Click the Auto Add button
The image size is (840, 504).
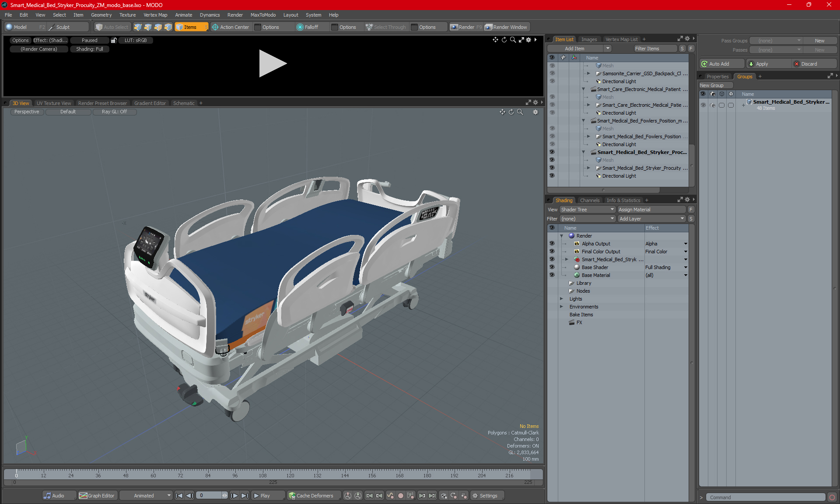[x=722, y=64]
